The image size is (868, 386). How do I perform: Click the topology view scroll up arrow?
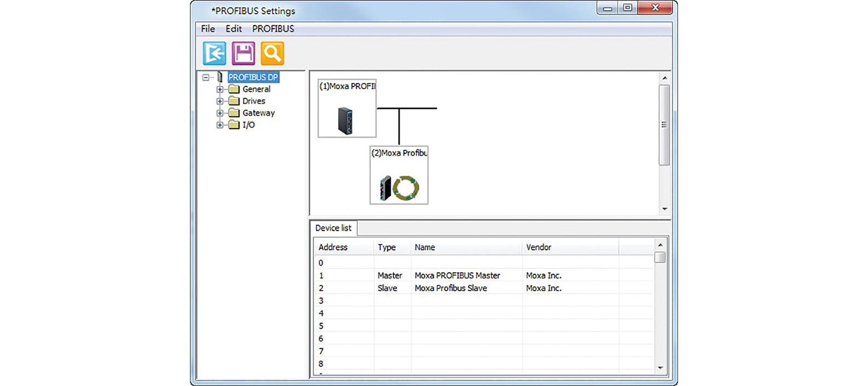(665, 78)
